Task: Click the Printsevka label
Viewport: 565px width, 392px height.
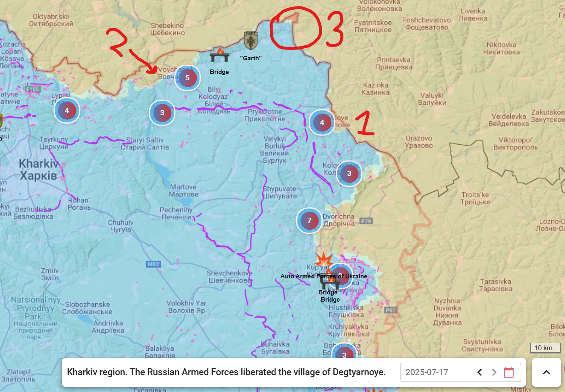Action: pos(394,63)
